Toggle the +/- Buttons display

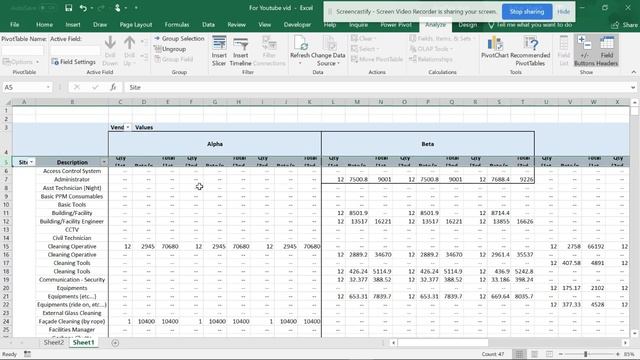tap(584, 51)
